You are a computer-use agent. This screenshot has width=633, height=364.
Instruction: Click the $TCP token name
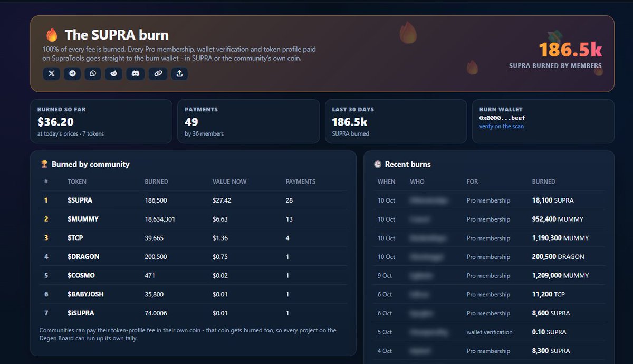76,238
